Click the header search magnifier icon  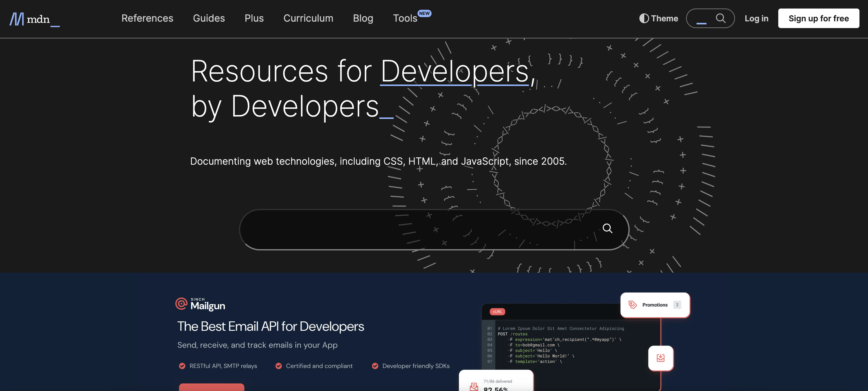(720, 18)
